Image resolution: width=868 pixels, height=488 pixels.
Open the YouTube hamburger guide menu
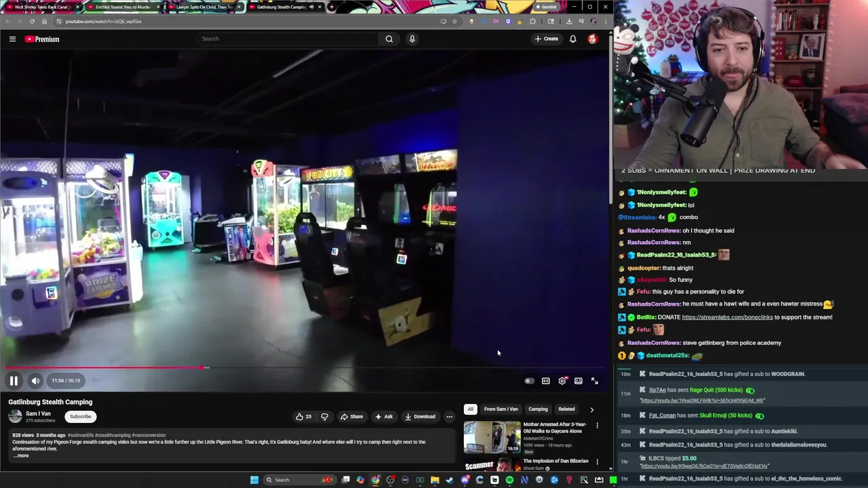click(x=12, y=39)
